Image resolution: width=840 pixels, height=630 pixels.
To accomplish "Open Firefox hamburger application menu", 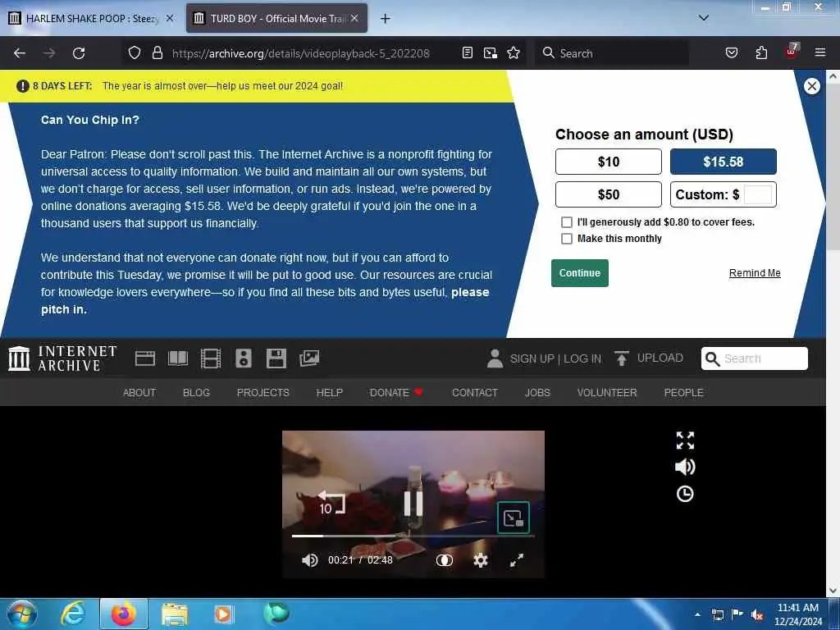I will tap(820, 52).
